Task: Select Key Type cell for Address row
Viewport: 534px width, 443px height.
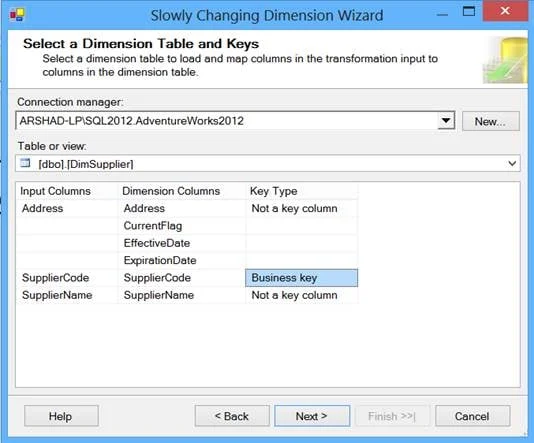Action: click(x=301, y=208)
